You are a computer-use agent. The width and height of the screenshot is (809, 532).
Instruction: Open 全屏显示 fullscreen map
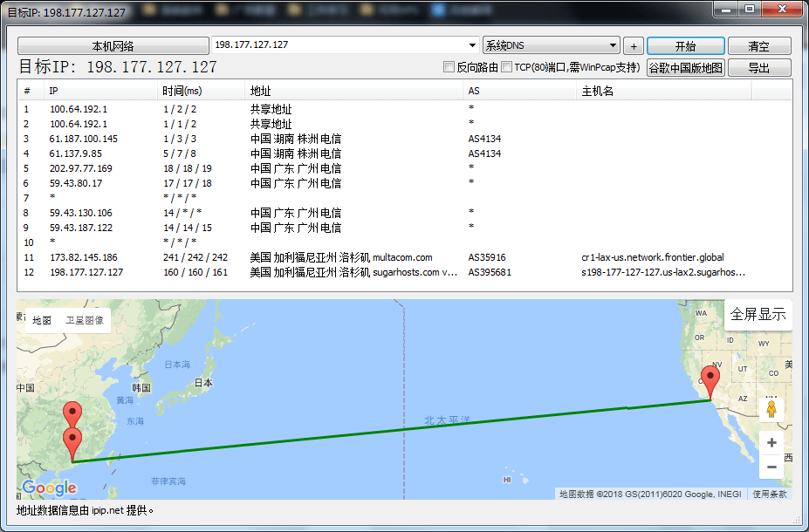pos(758,314)
